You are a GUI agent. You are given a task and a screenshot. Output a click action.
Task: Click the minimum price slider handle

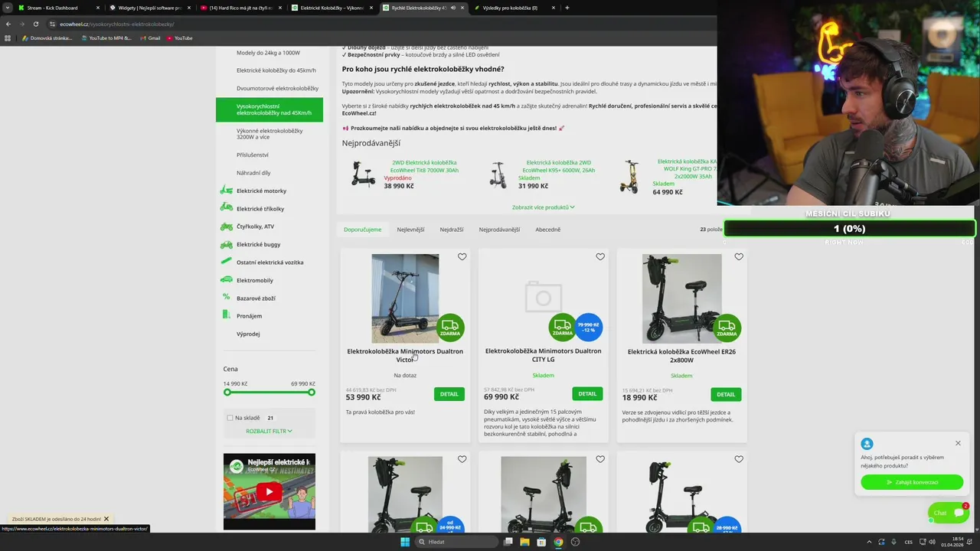click(x=227, y=392)
